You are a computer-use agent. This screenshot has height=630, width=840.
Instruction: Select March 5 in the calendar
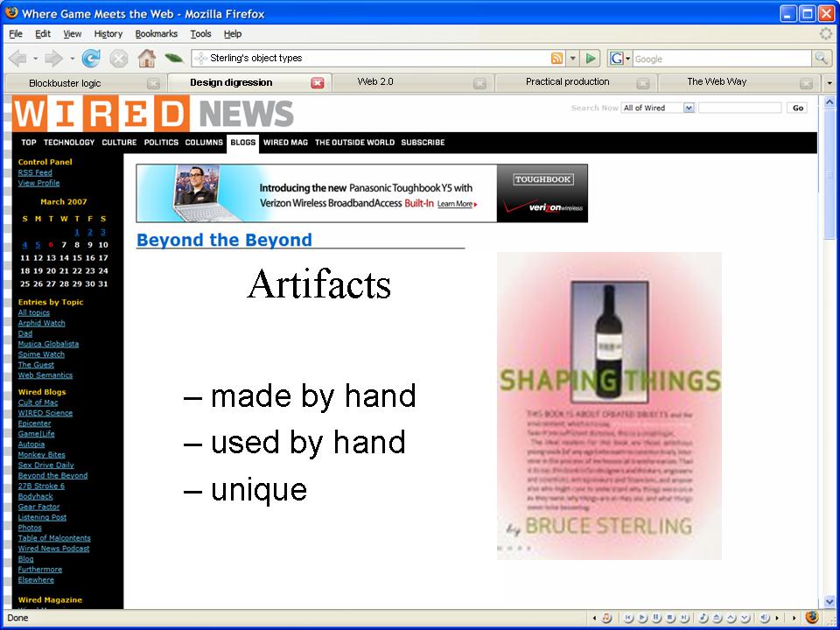pos(38,245)
